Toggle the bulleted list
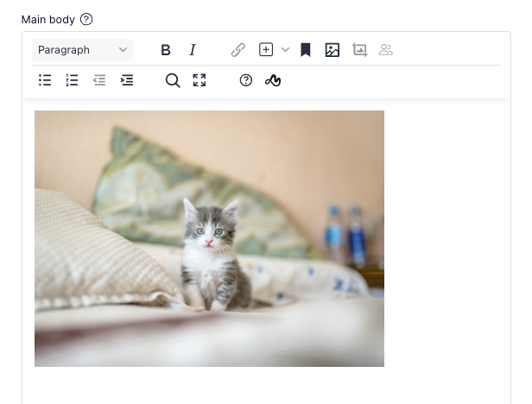This screenshot has width=532, height=404. click(x=45, y=80)
